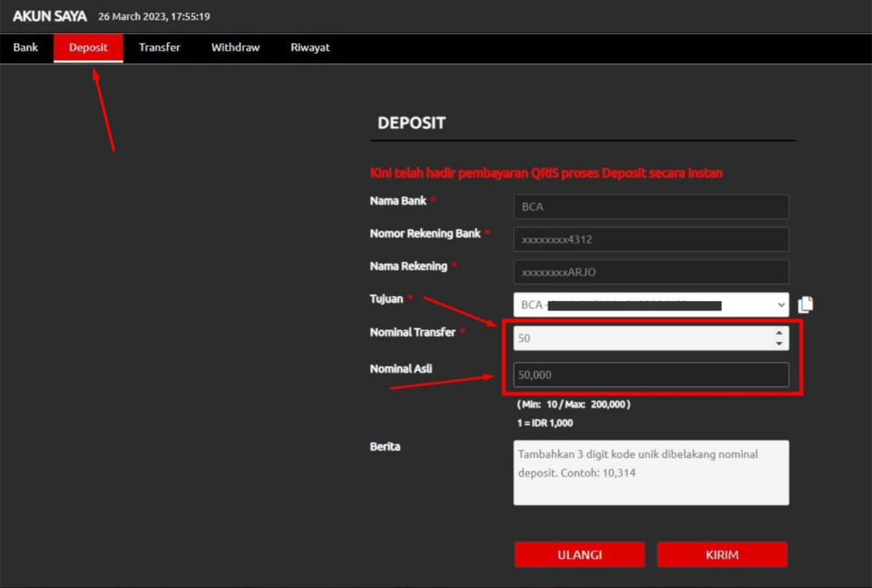Image resolution: width=872 pixels, height=588 pixels.
Task: Click the Nomor Rekening Bank field
Action: tap(651, 240)
